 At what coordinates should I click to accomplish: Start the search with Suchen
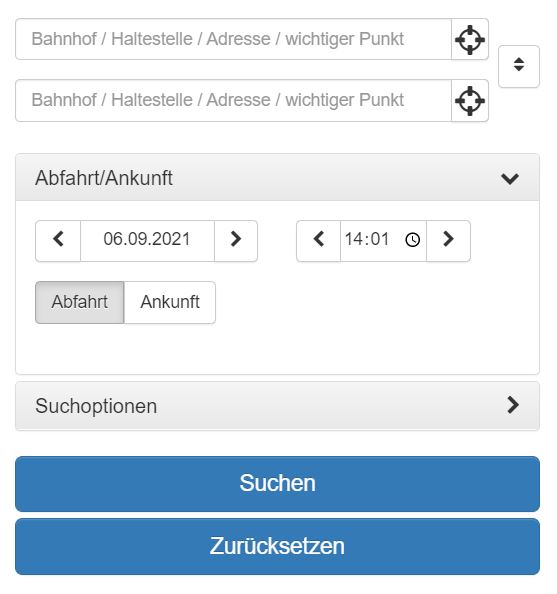click(x=277, y=484)
